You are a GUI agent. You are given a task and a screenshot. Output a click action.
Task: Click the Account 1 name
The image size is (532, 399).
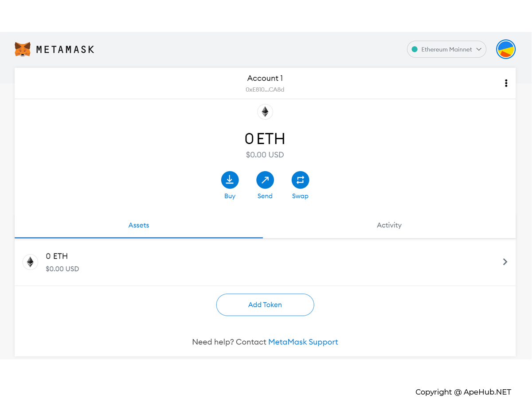pyautogui.click(x=265, y=78)
